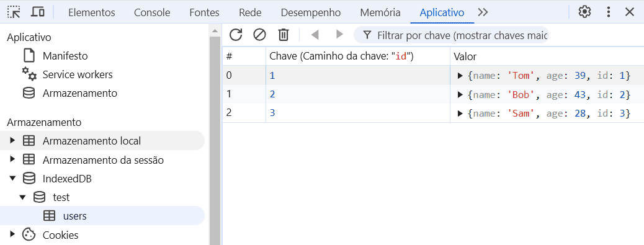Image resolution: width=644 pixels, height=245 pixels.
Task: Select the Desempenho tab
Action: pyautogui.click(x=310, y=13)
